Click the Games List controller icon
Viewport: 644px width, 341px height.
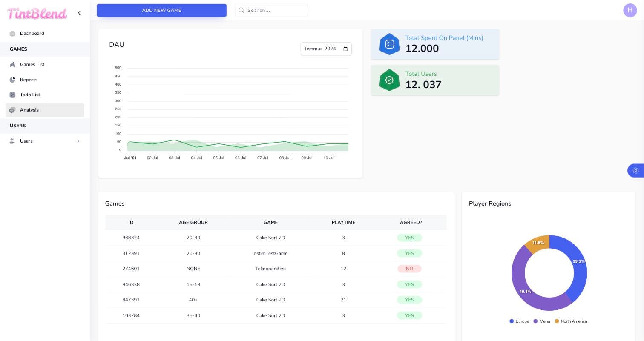tap(12, 65)
